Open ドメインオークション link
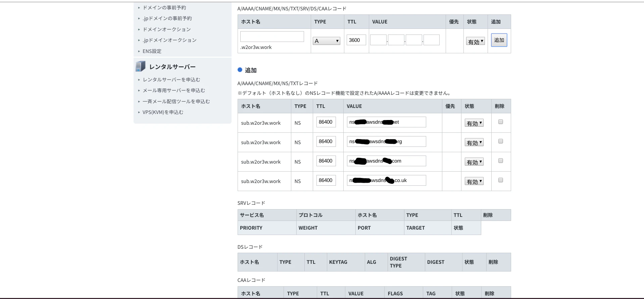The image size is (644, 299). pyautogui.click(x=167, y=29)
